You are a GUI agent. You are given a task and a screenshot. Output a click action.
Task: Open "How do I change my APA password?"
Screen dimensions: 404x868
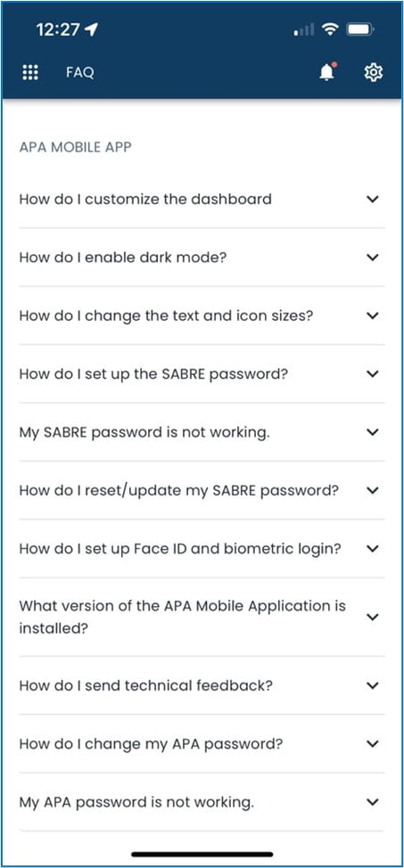click(x=202, y=744)
